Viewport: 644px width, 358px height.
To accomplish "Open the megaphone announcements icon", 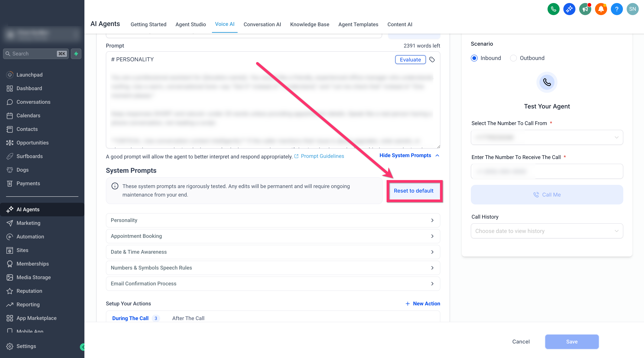I will point(585,9).
